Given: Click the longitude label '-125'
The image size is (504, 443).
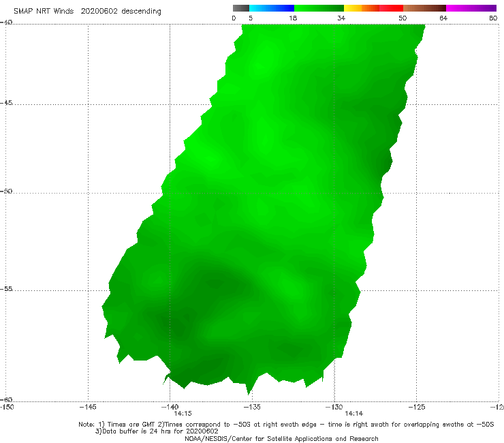Looking at the screenshot, I should [x=417, y=407].
